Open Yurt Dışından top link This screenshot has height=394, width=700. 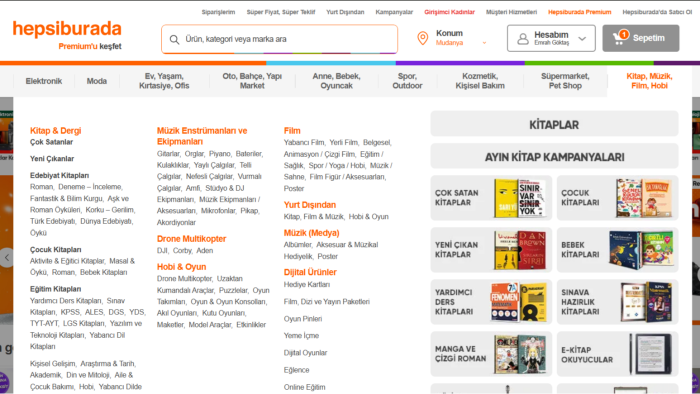pos(345,12)
